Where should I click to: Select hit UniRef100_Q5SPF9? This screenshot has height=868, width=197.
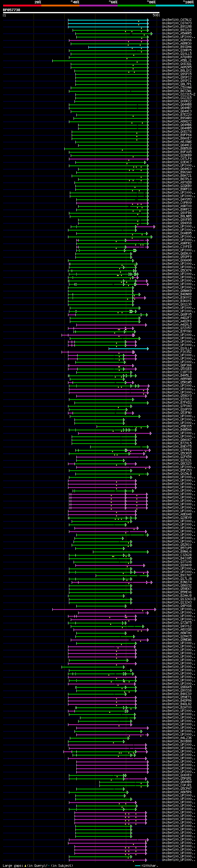177,257
